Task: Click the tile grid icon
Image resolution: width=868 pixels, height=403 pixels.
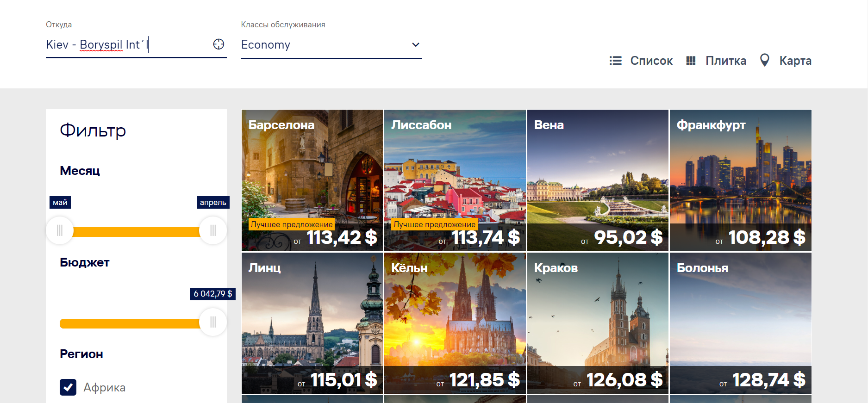Action: click(691, 61)
